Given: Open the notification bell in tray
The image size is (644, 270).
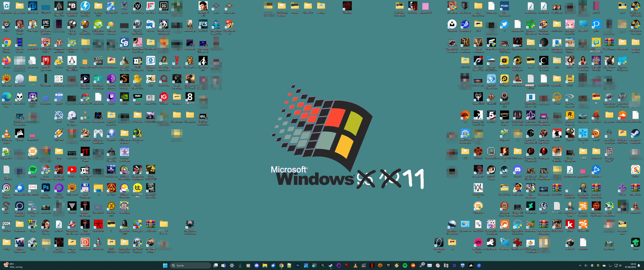Looking at the screenshot, I should (639, 265).
